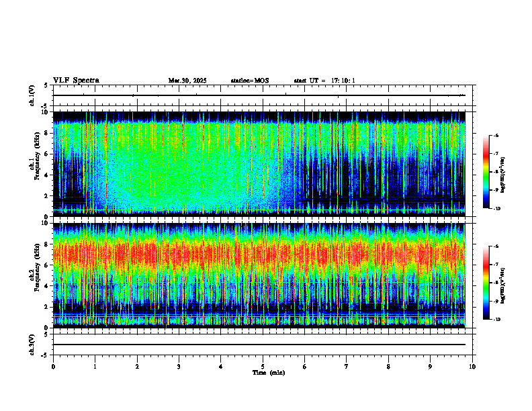Image resolution: width=532 pixels, height=411 pixels.
Task: Click time-axis tick label "7" below the plots
Action: click(347, 367)
